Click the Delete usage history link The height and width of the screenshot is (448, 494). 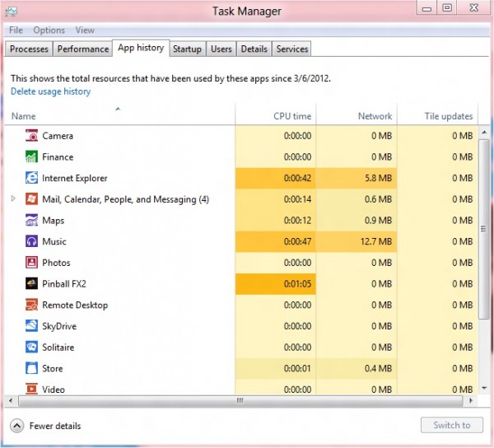point(51,91)
